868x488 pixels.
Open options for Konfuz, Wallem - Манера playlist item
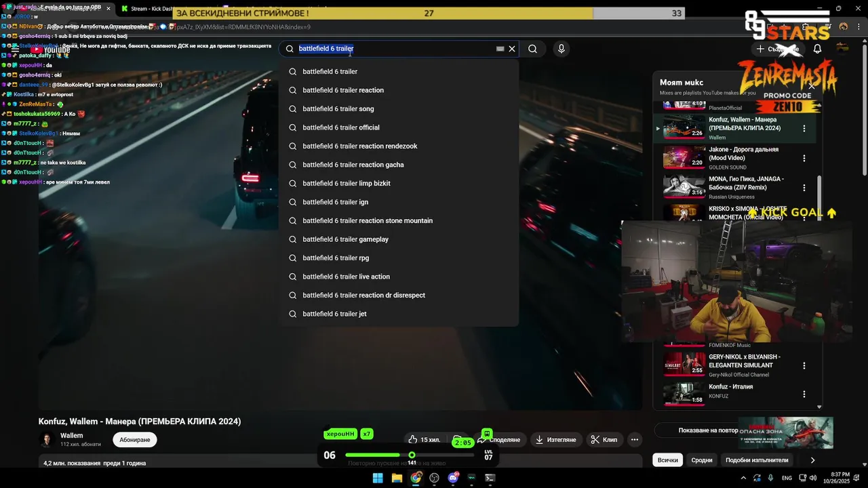pyautogui.click(x=804, y=128)
